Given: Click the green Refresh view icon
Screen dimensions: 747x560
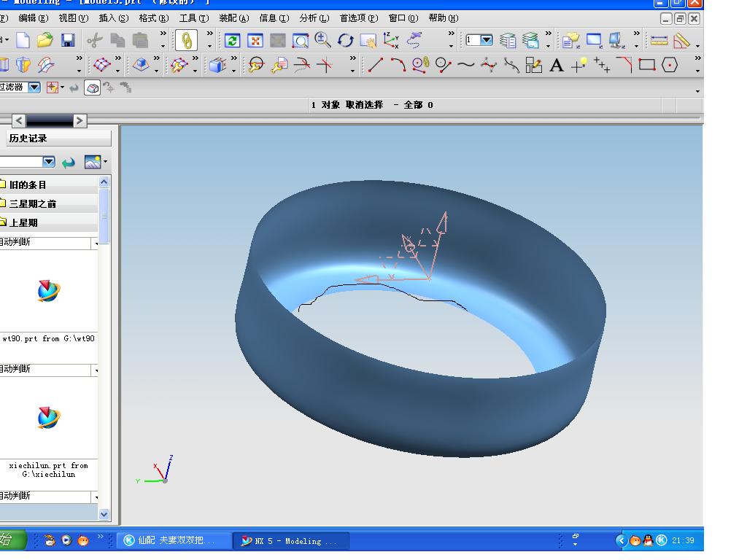Looking at the screenshot, I should click(x=233, y=41).
